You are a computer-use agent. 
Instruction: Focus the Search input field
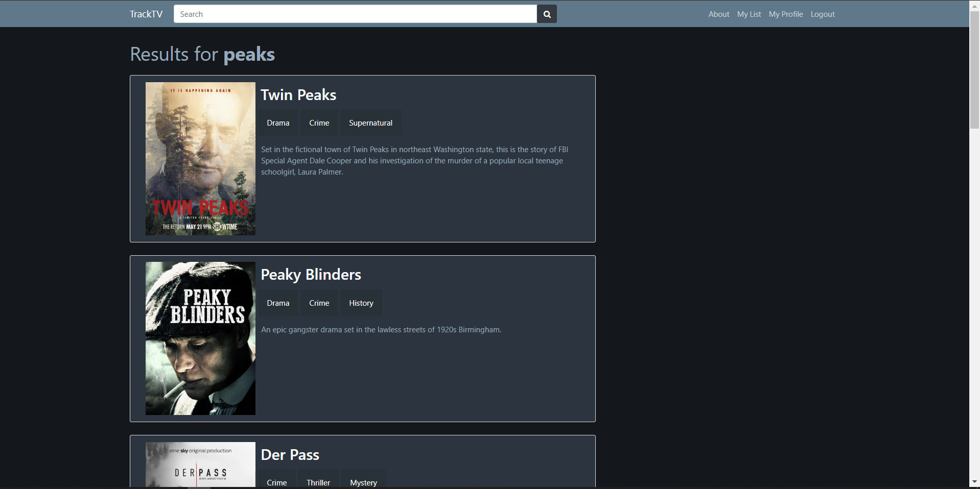pos(355,14)
